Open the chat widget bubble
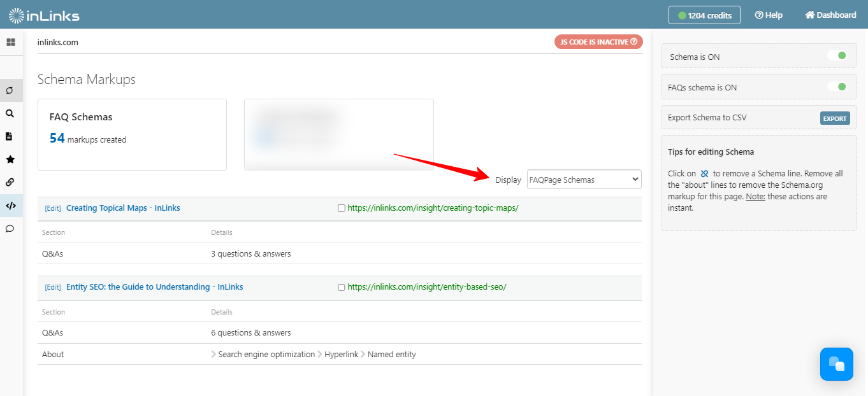Screen dimensions: 868x396 pos(836,364)
